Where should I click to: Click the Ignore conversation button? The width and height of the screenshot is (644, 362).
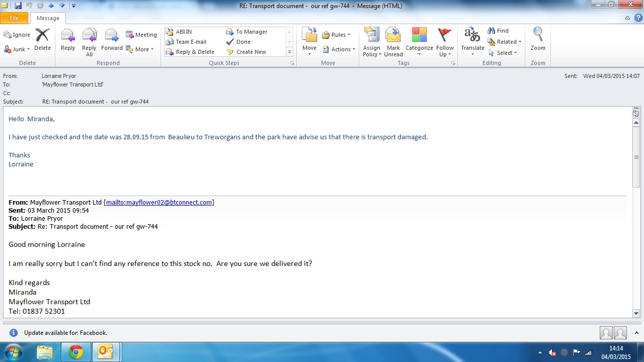[17, 35]
